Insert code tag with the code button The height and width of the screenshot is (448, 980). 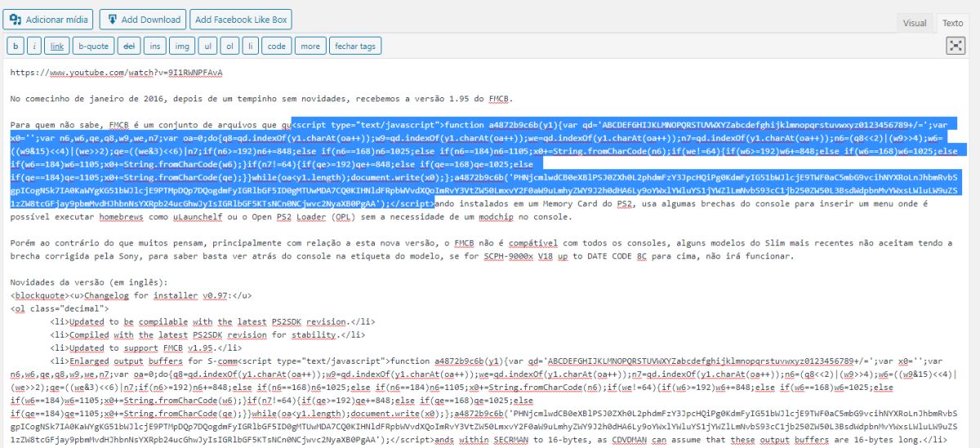click(x=277, y=46)
